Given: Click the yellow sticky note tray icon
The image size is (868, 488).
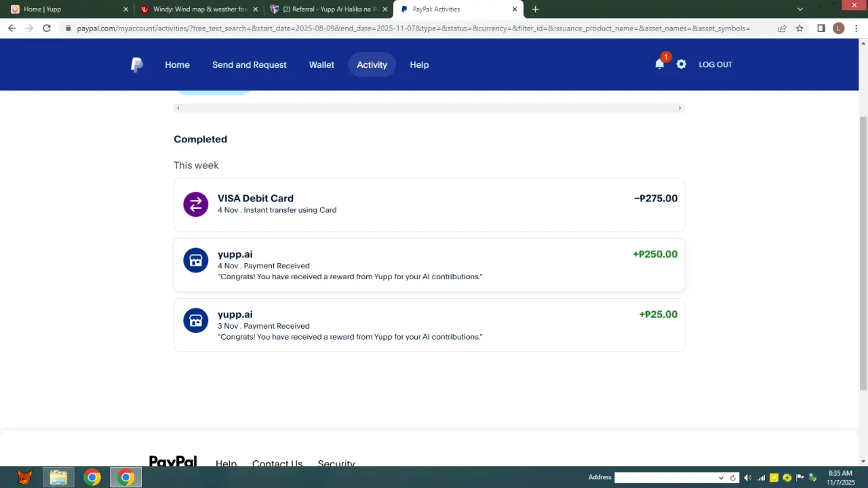Looking at the screenshot, I should pyautogui.click(x=774, y=478).
